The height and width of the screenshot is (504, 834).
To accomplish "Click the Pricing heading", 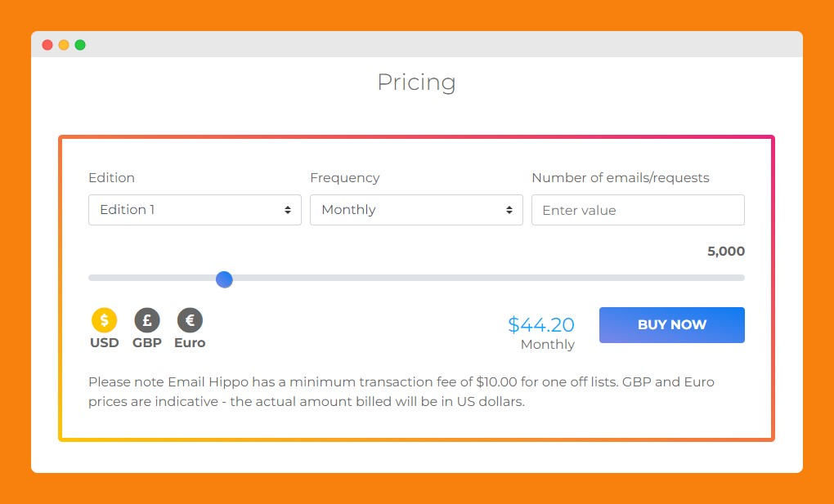I will (416, 83).
